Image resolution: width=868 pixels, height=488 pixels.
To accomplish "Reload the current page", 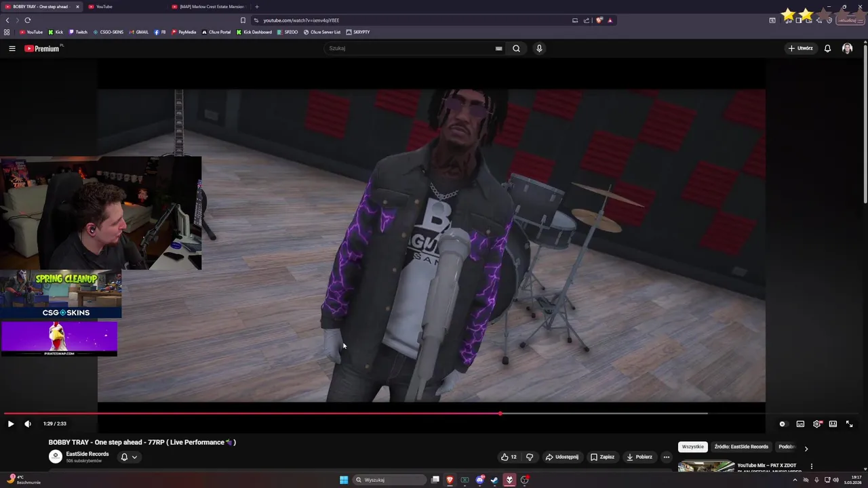I will tap(28, 20).
